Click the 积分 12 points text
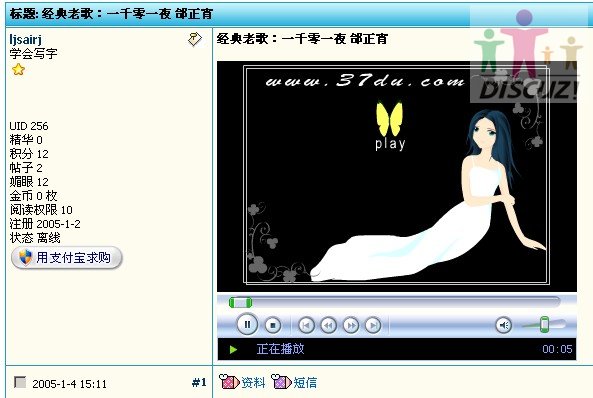The width and height of the screenshot is (593, 398). tap(29, 154)
